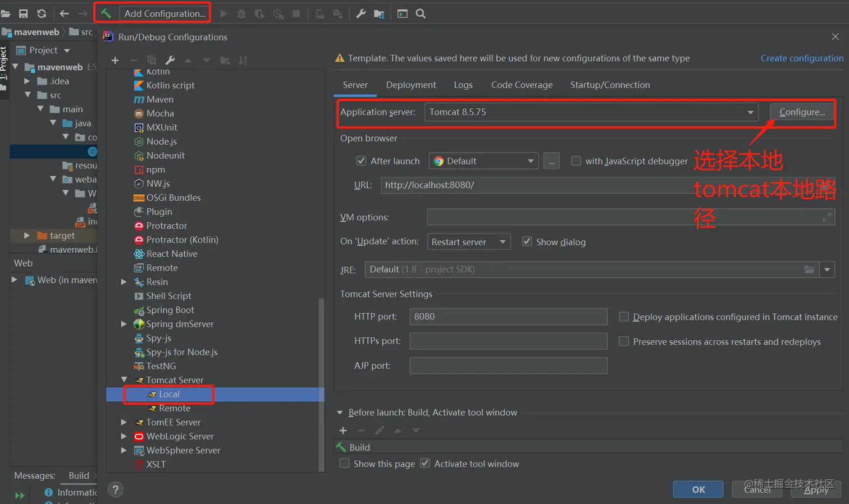Select the Build before-launch task
Viewport: 849px width, 504px height.
click(x=588, y=447)
